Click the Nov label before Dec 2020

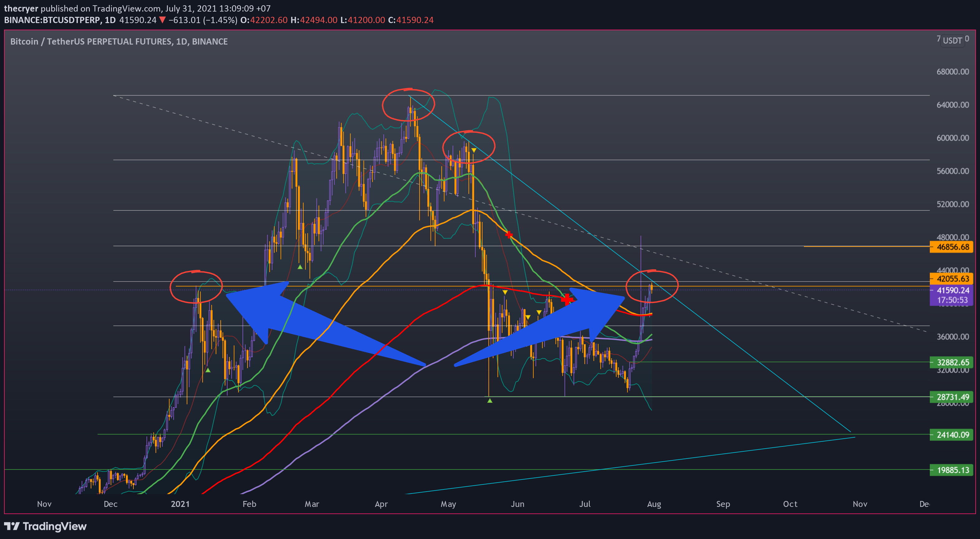[44, 504]
